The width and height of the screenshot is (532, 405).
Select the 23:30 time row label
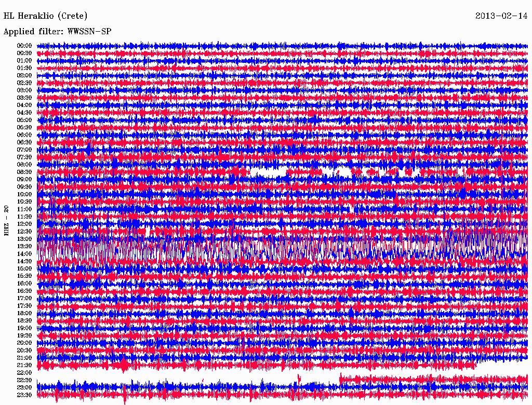click(x=24, y=395)
